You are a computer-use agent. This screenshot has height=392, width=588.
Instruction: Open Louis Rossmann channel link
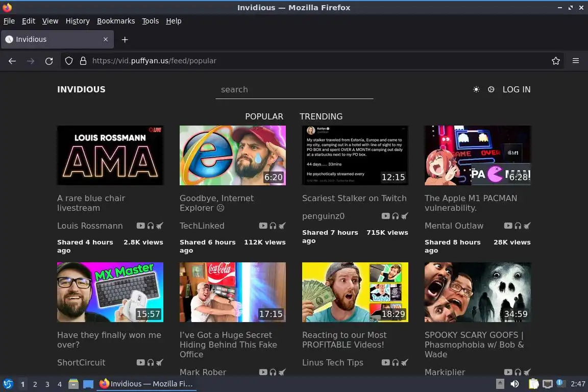click(x=90, y=226)
